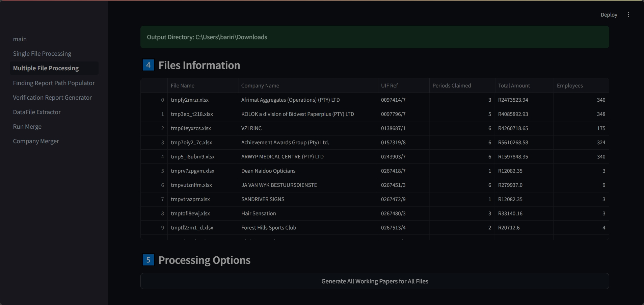Click the VZLRINC company cell
The height and width of the screenshot is (305, 644).
pyautogui.click(x=308, y=128)
